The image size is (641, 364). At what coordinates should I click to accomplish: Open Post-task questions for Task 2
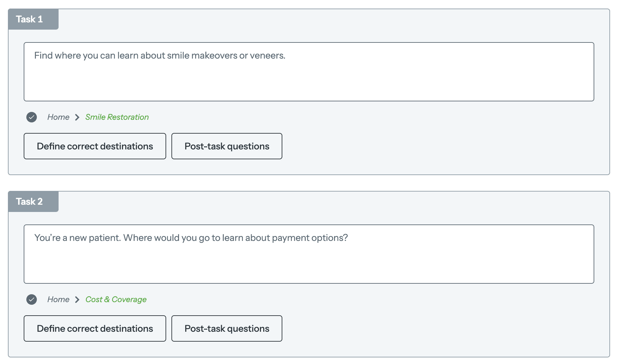pyautogui.click(x=227, y=328)
